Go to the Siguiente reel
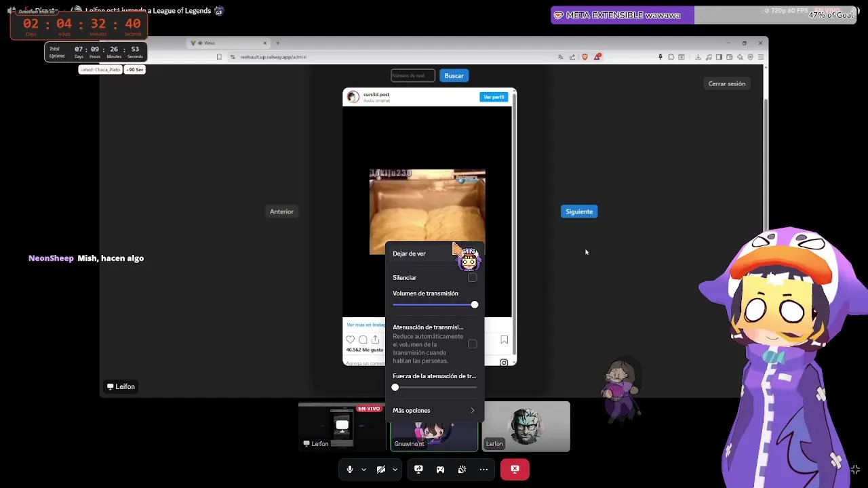Image resolution: width=868 pixels, height=488 pixels. pyautogui.click(x=579, y=211)
